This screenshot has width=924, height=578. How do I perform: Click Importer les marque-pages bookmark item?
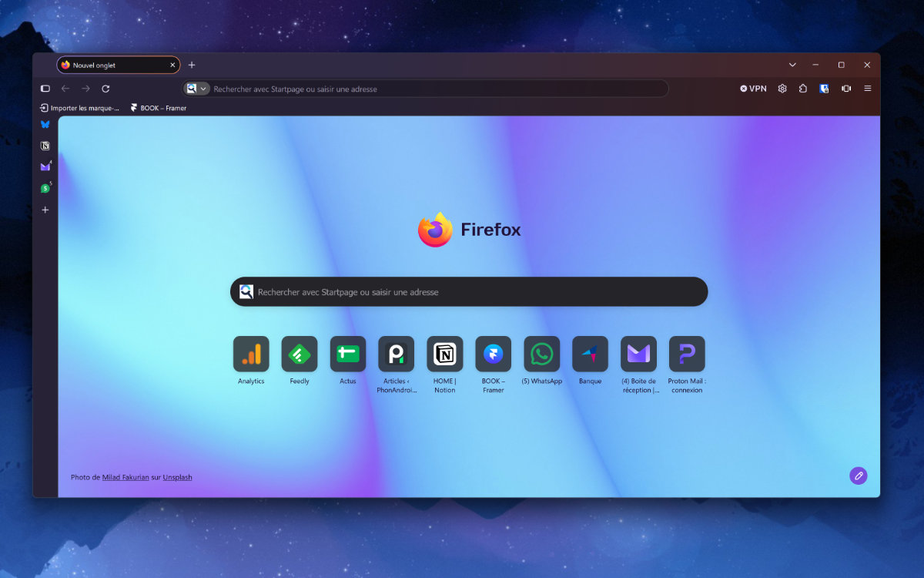pos(80,108)
